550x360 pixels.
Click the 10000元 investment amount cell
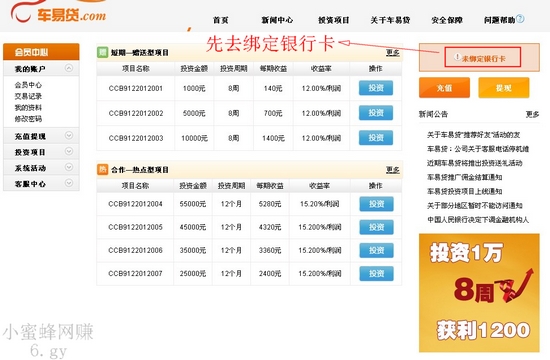click(x=194, y=138)
